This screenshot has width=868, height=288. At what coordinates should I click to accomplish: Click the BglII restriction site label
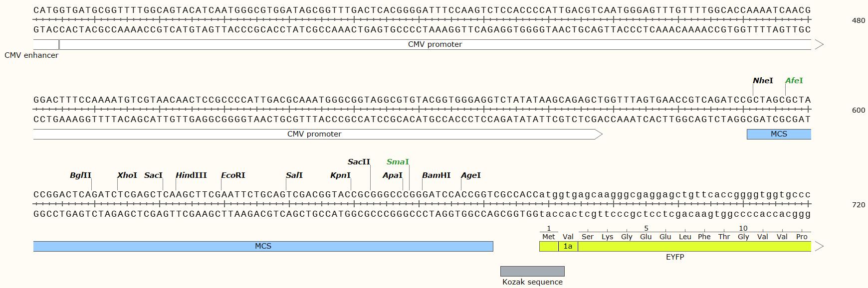coord(80,175)
